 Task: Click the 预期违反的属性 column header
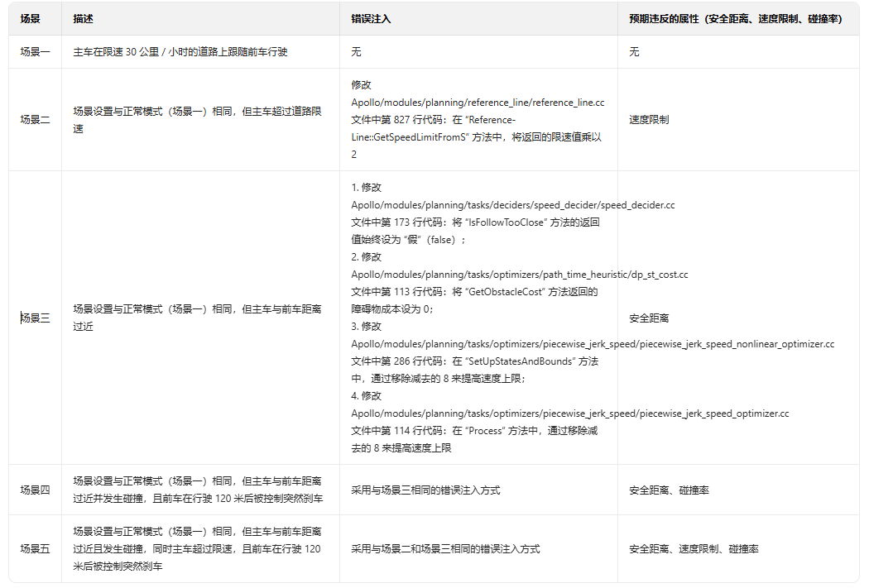pos(735,18)
